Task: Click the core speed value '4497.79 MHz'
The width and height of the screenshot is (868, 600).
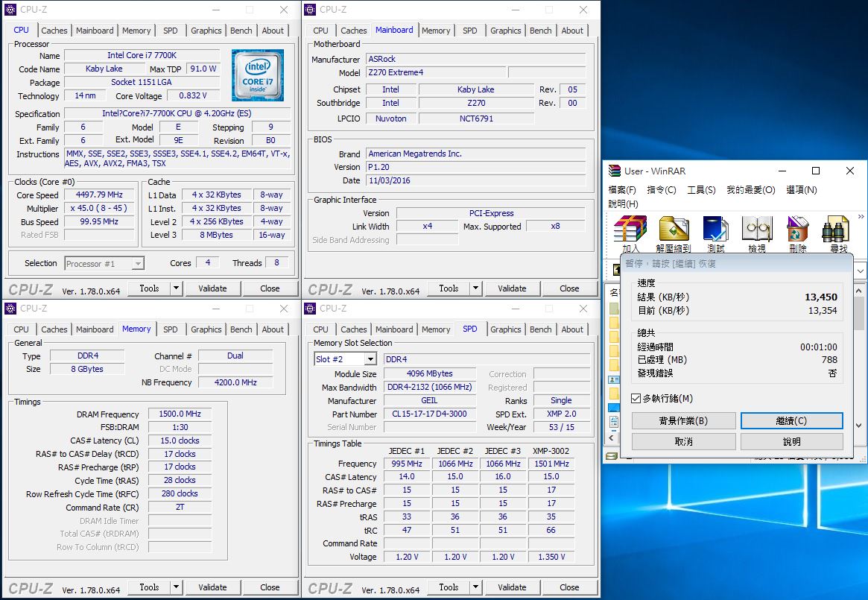Action: coord(99,195)
